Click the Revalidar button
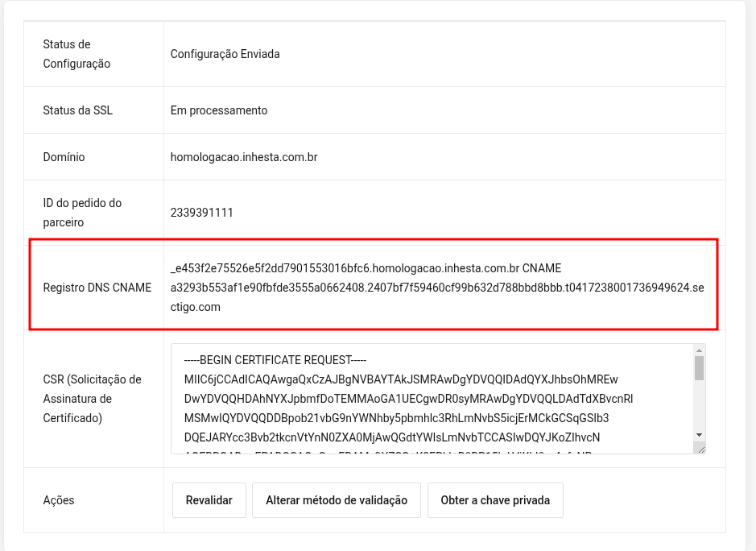 (x=209, y=500)
